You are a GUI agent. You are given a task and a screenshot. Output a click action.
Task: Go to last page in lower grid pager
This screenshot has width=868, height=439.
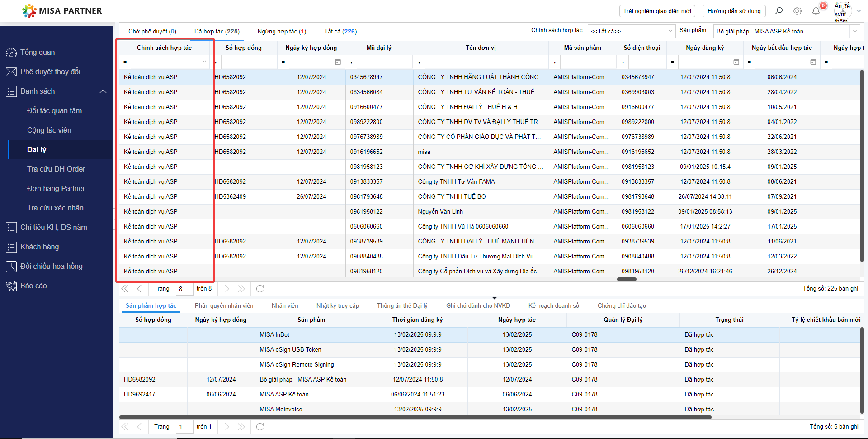point(241,427)
